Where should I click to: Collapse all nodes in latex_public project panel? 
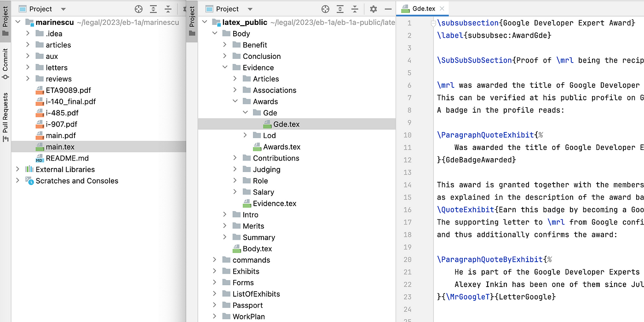(355, 9)
